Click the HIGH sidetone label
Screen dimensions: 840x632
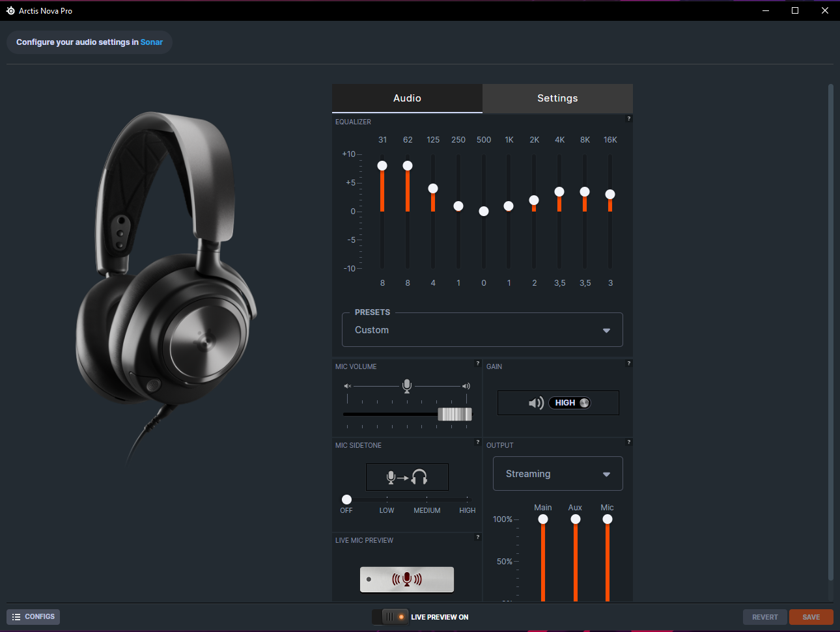tap(468, 510)
